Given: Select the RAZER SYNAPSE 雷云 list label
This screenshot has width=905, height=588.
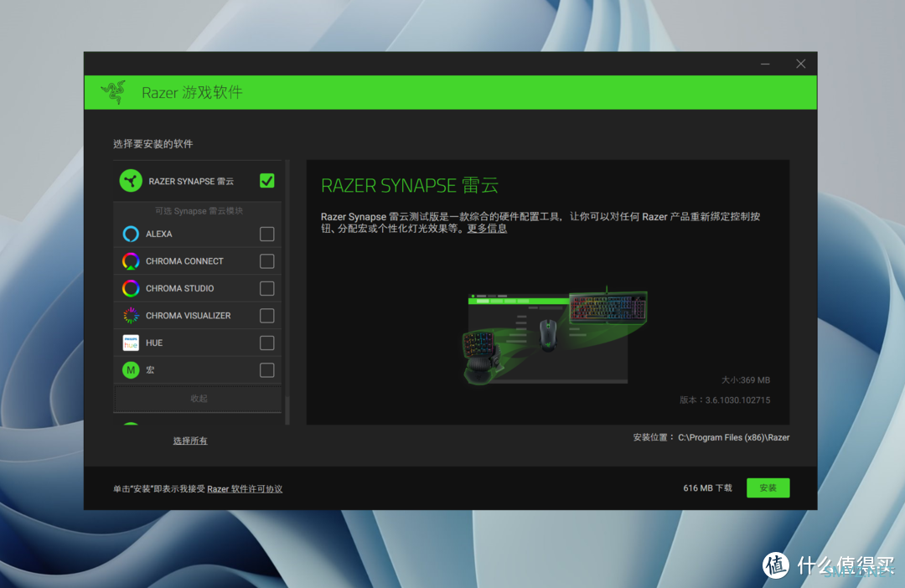Looking at the screenshot, I should [191, 181].
